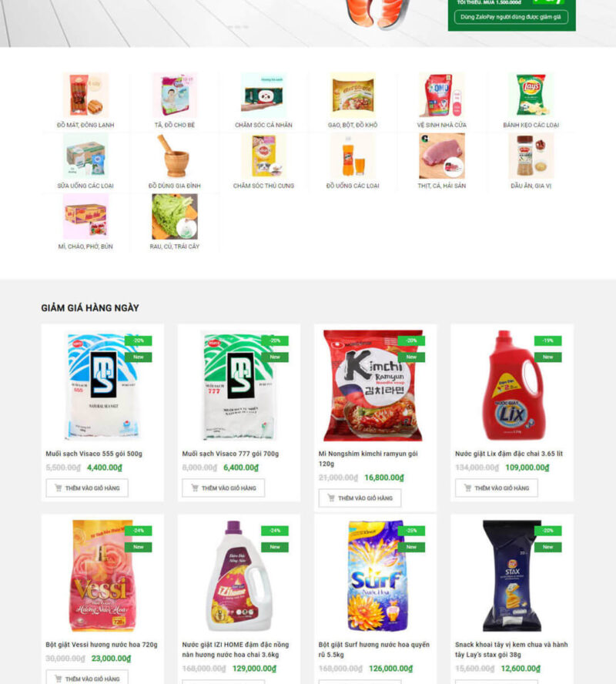616x684 pixels.
Task: Open the Sữa uống các loại category link
Action: coord(85,186)
